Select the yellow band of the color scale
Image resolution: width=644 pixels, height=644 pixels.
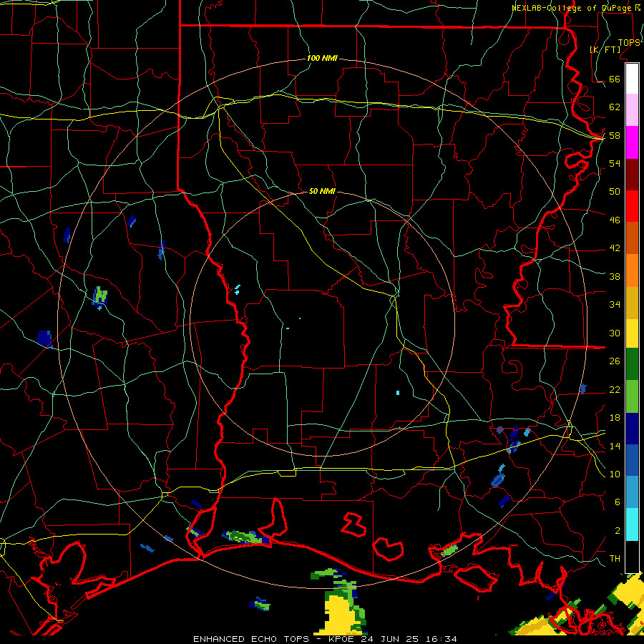[632, 333]
